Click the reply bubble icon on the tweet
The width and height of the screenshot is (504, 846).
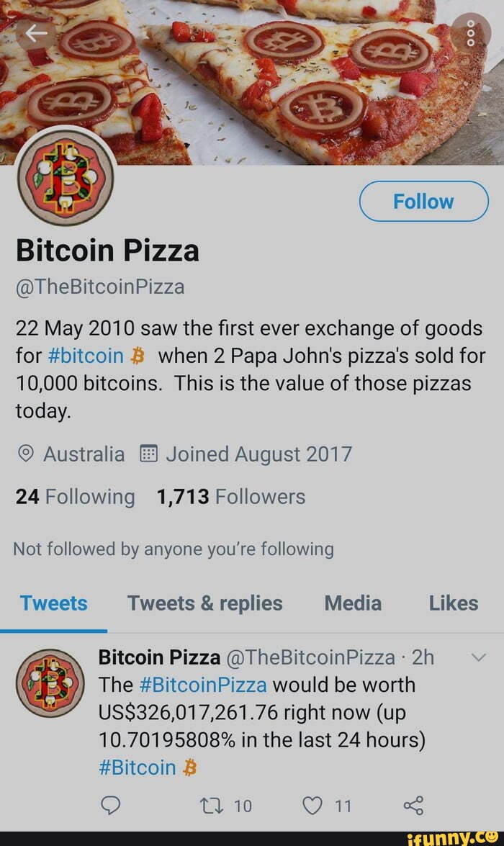(110, 806)
